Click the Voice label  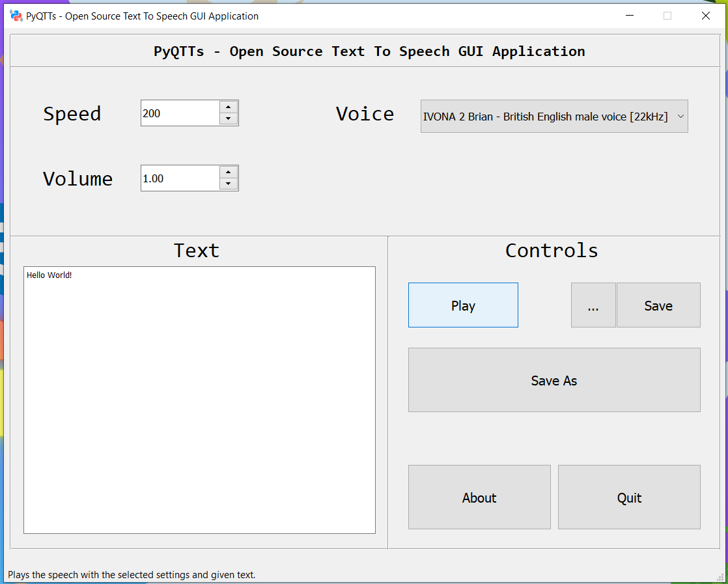365,114
